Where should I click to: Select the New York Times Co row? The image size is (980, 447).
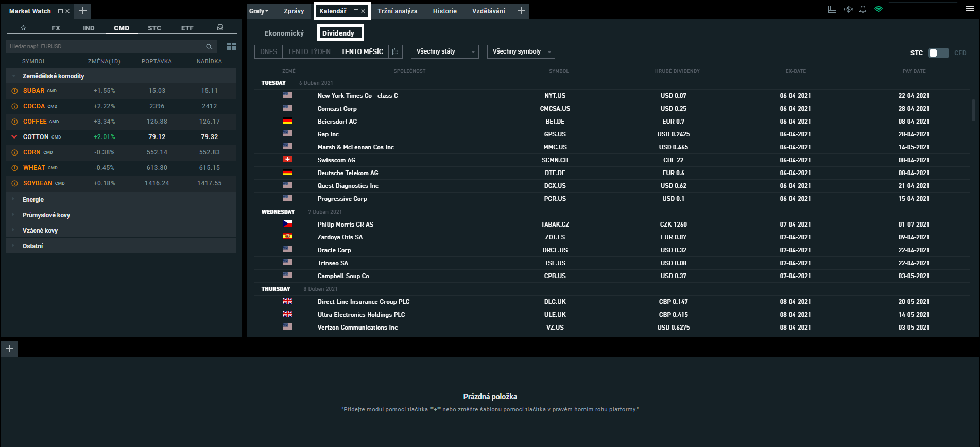612,96
